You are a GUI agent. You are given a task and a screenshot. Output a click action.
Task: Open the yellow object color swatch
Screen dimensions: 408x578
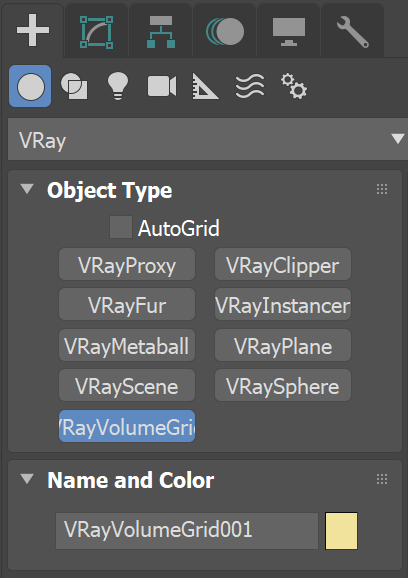pyautogui.click(x=341, y=530)
